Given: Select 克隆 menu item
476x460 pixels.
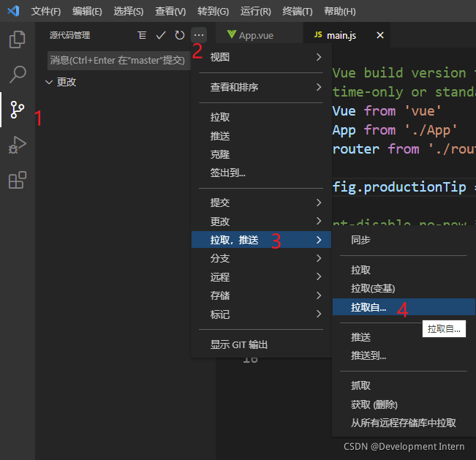Looking at the screenshot, I should coord(261,154).
